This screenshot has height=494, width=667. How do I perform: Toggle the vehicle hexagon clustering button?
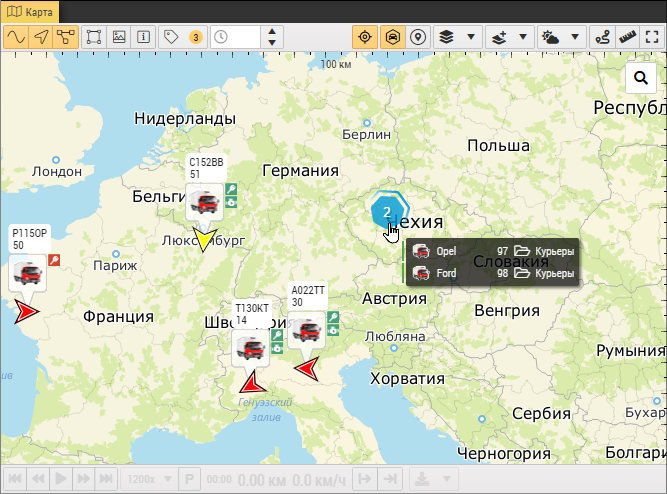pyautogui.click(x=392, y=37)
